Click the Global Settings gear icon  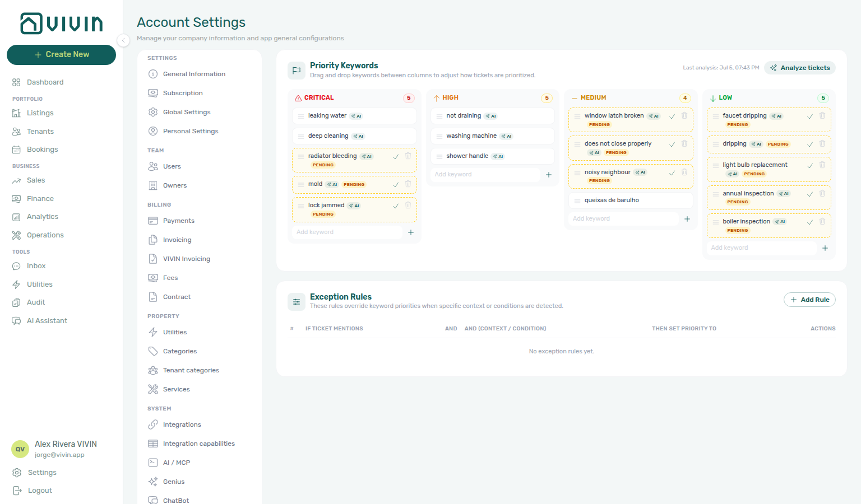[153, 112]
